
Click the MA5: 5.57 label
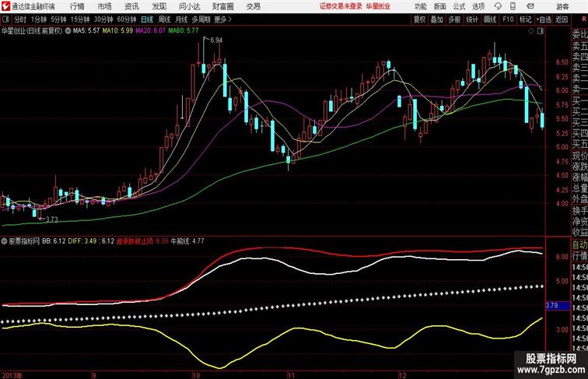[x=86, y=31]
